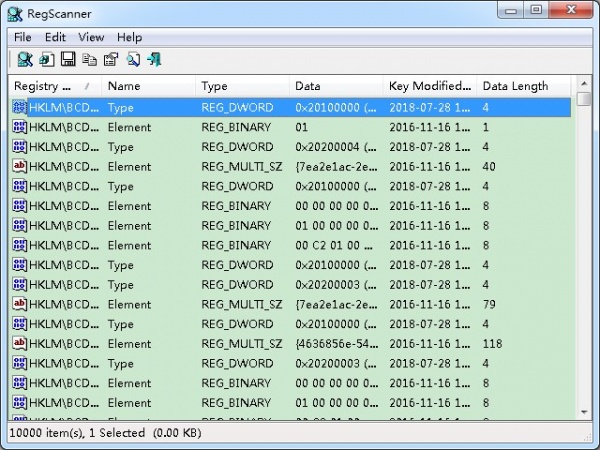
Task: Open the File menu
Action: (x=23, y=38)
